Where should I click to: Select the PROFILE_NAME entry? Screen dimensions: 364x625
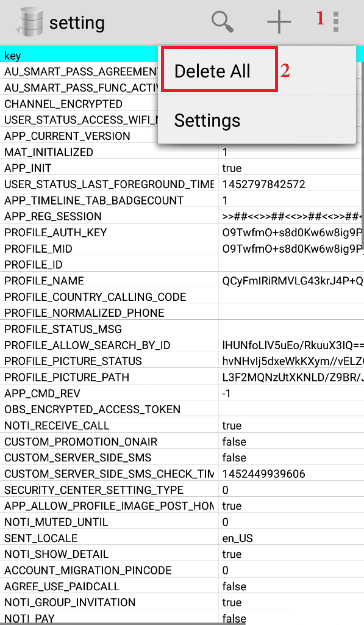pyautogui.click(x=73, y=280)
